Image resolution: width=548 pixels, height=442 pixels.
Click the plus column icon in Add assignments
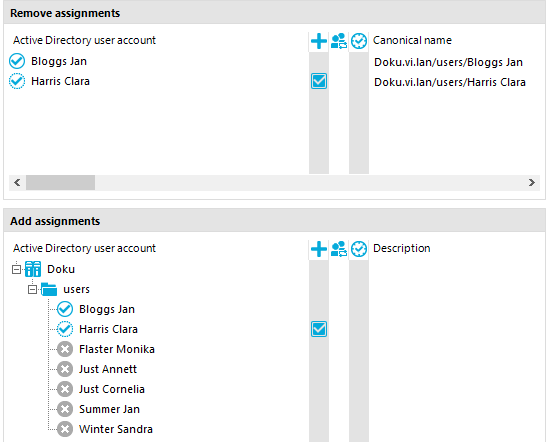(x=318, y=249)
